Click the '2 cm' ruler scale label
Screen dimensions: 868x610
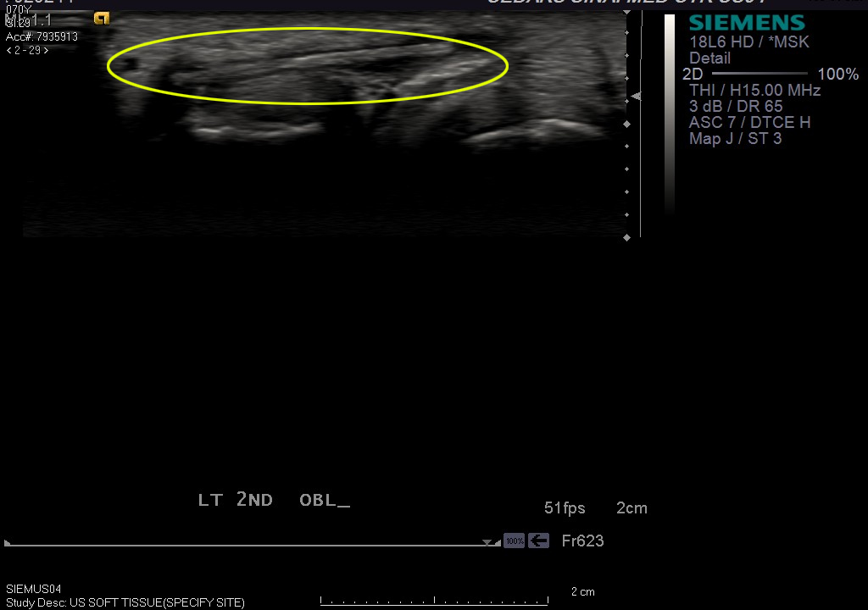(583, 591)
